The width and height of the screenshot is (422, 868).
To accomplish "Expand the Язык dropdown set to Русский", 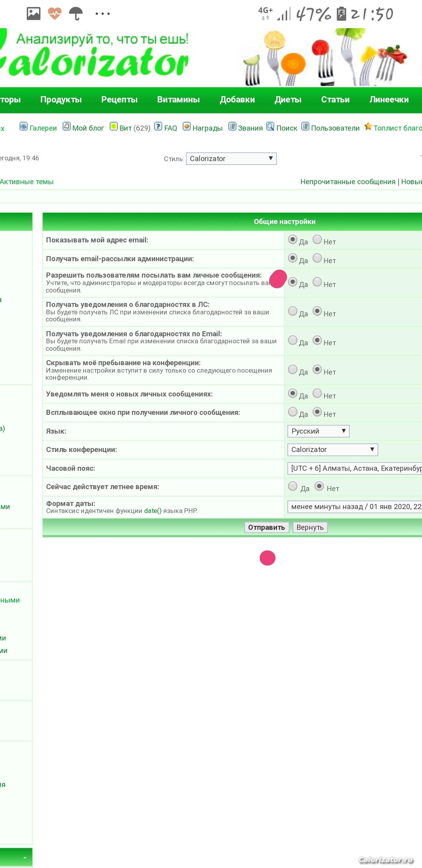I will point(318,431).
